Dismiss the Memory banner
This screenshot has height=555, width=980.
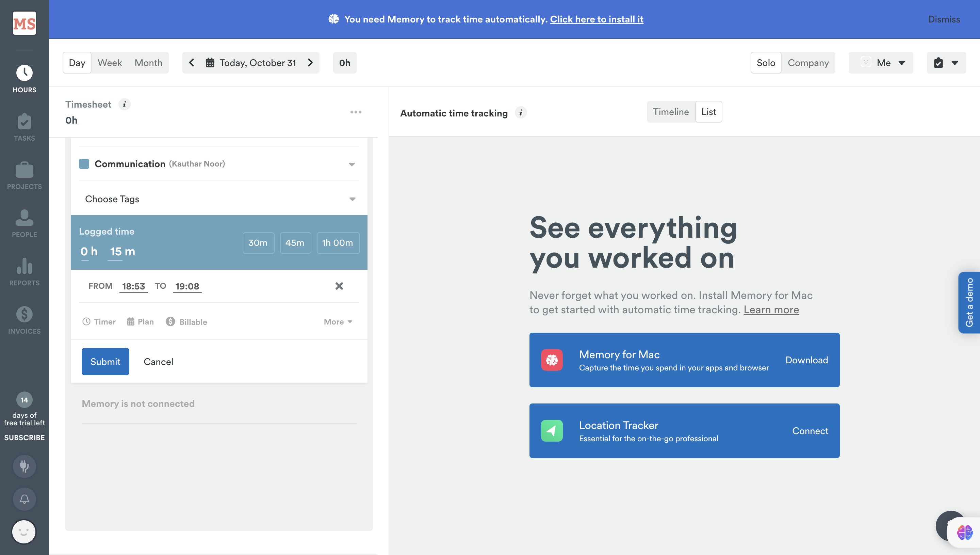click(944, 19)
